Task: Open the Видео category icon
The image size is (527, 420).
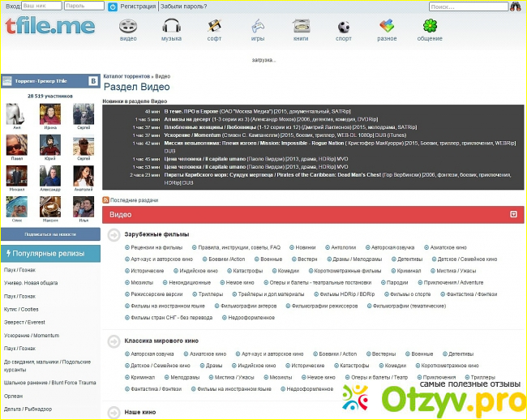Action: pos(128,26)
